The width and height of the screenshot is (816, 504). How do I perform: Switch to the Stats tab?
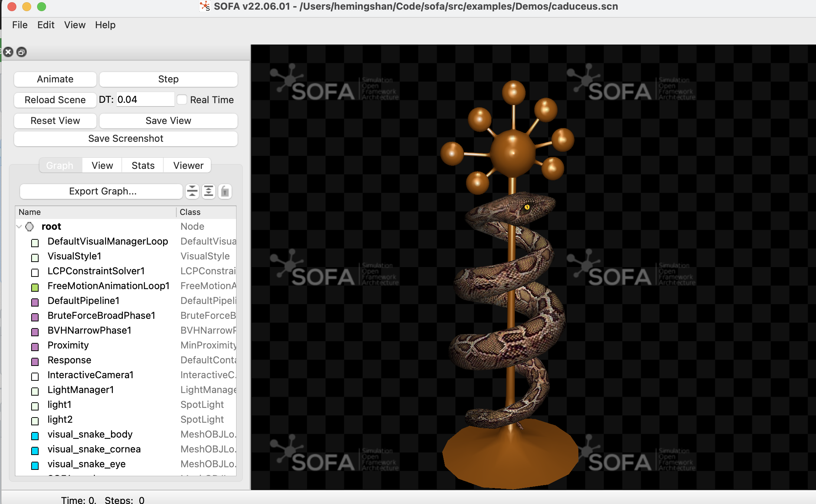click(x=142, y=165)
